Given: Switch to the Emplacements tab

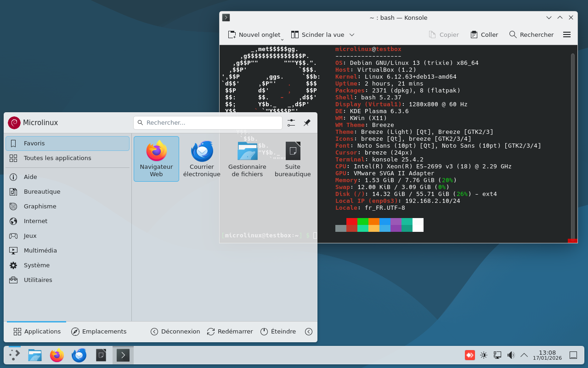Looking at the screenshot, I should tap(99, 332).
